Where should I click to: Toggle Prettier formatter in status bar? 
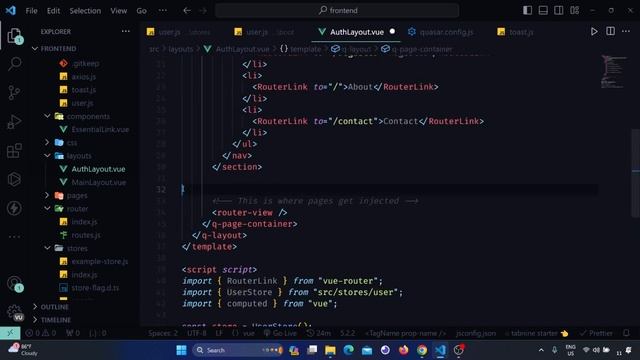point(596,333)
